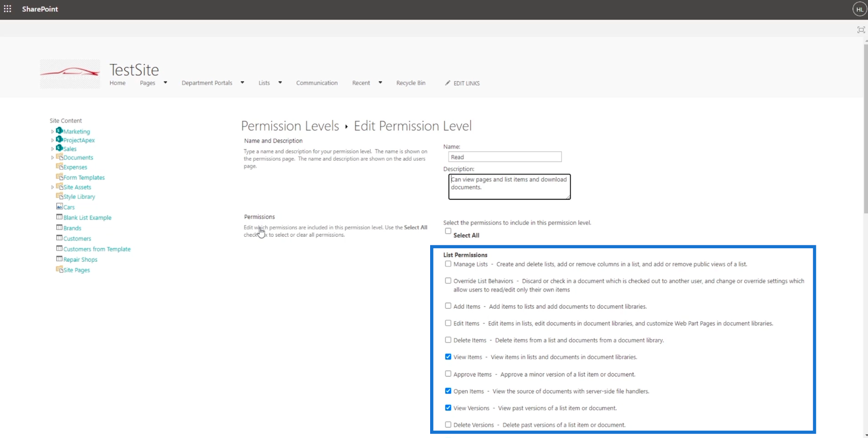
Task: Go to the Home navigation item
Action: coord(117,83)
